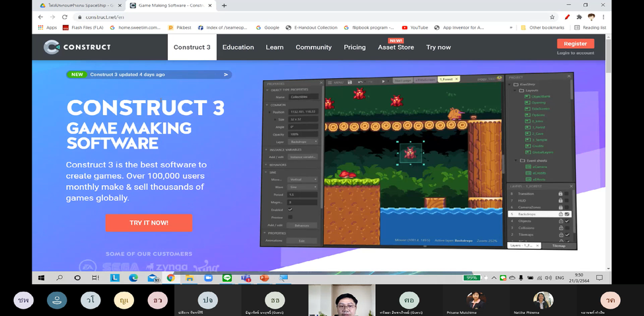Open a new browser tab
The image size is (644, 316).
pyautogui.click(x=225, y=6)
